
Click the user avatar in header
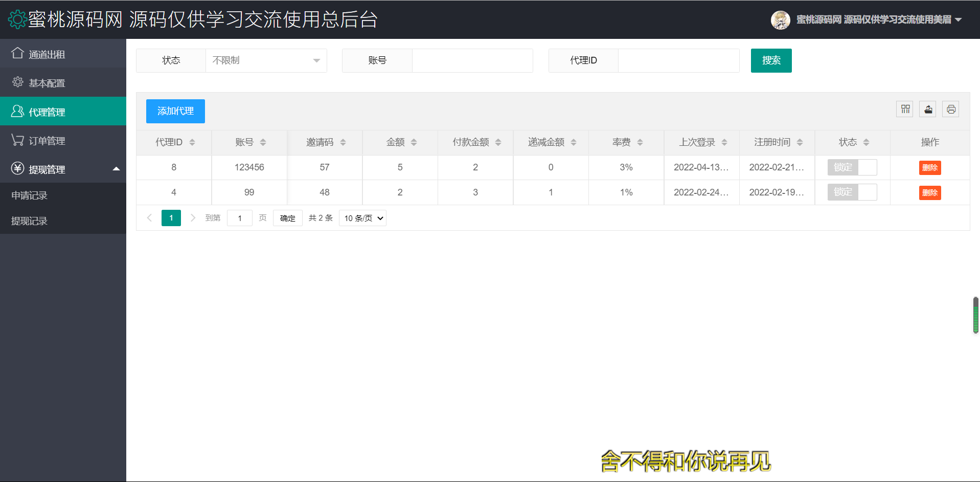pyautogui.click(x=780, y=20)
